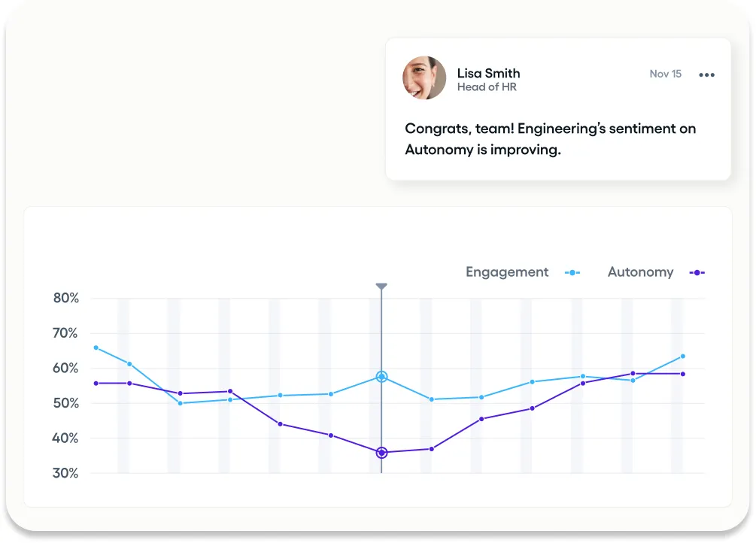Viewport: 756px width, 543px height.
Task: Open the three-dot menu on Lisa's comment
Action: pos(706,74)
